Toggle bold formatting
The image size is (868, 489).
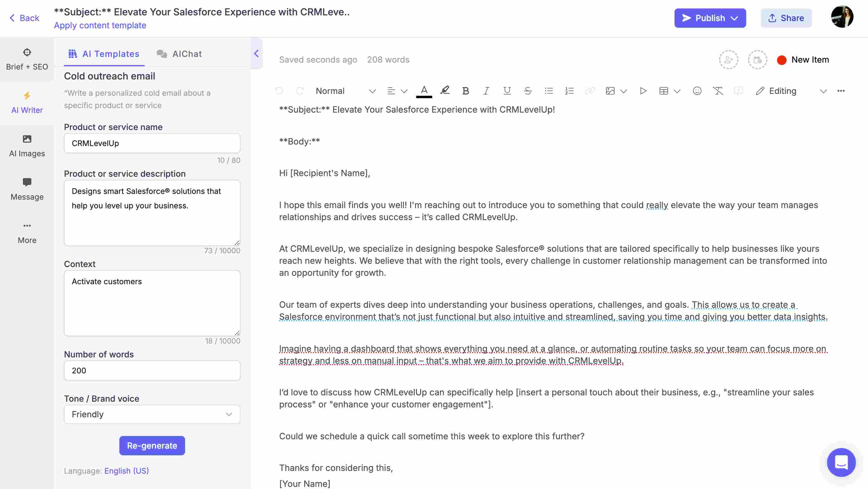[465, 91]
